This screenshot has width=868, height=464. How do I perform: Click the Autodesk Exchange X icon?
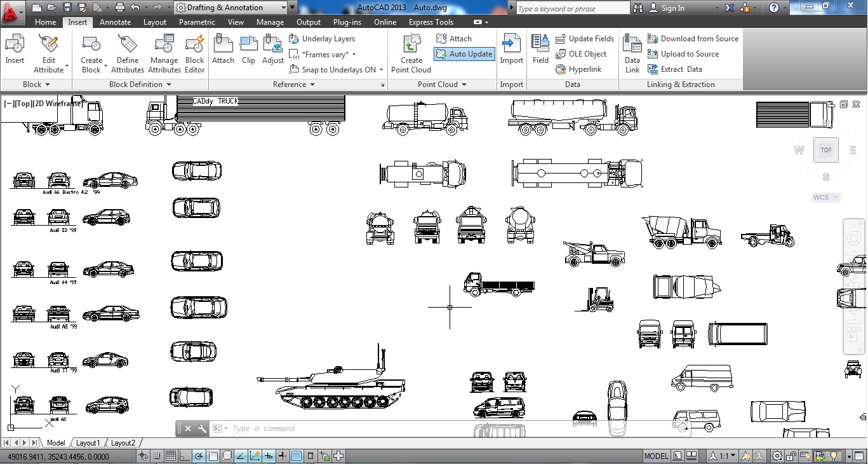(730, 8)
